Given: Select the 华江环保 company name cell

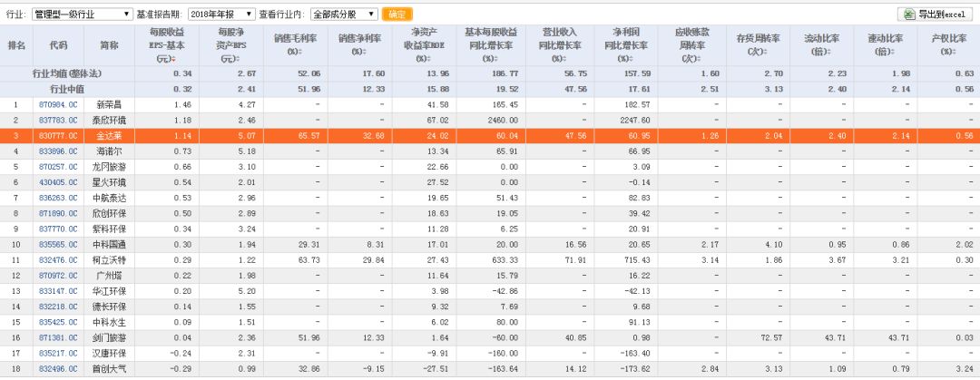Looking at the screenshot, I should point(110,291).
